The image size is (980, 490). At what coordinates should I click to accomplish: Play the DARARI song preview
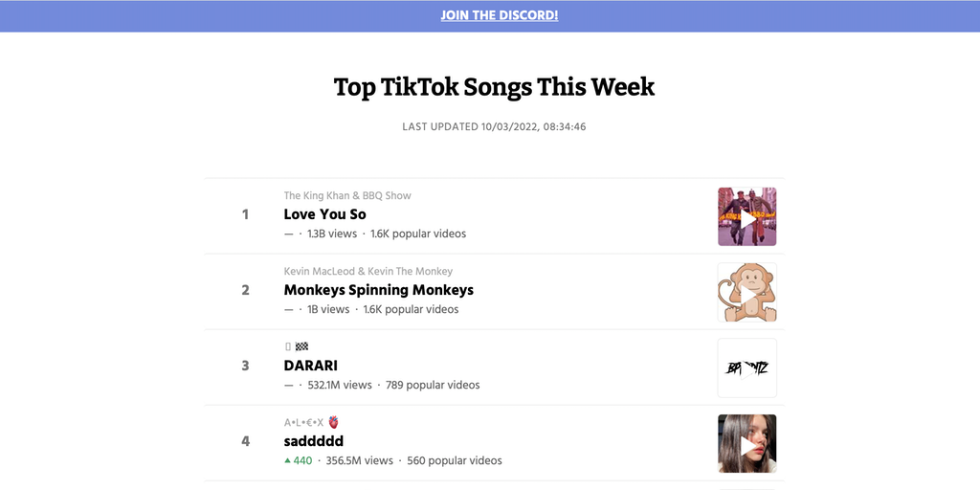[x=746, y=367]
